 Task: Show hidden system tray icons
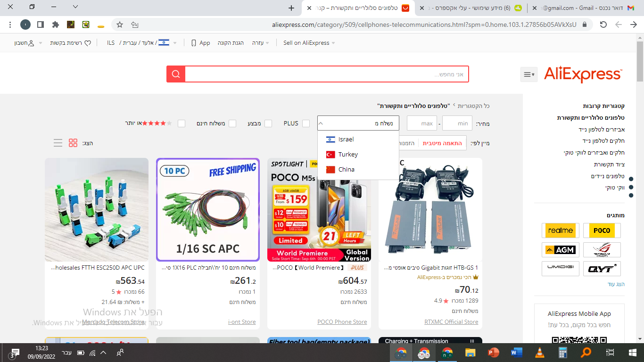pyautogui.click(x=103, y=353)
